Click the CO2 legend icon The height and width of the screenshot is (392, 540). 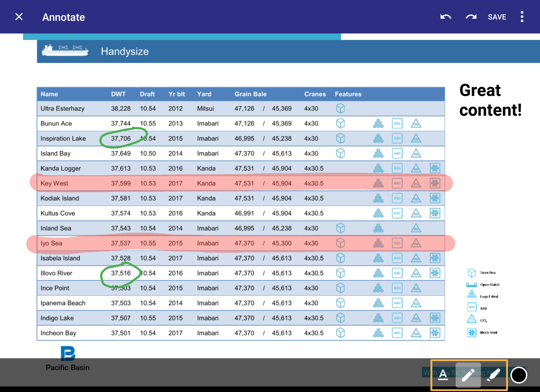pyautogui.click(x=472, y=319)
